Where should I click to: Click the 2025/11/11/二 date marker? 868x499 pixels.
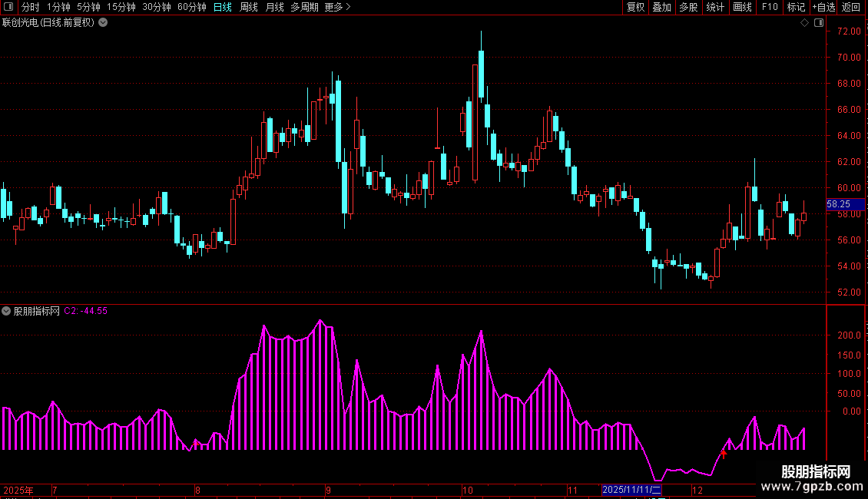pos(631,490)
